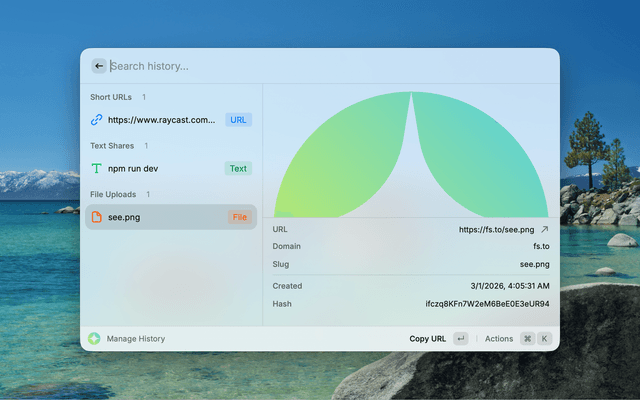Click the green text T icon
640x400 pixels.
[97, 169]
